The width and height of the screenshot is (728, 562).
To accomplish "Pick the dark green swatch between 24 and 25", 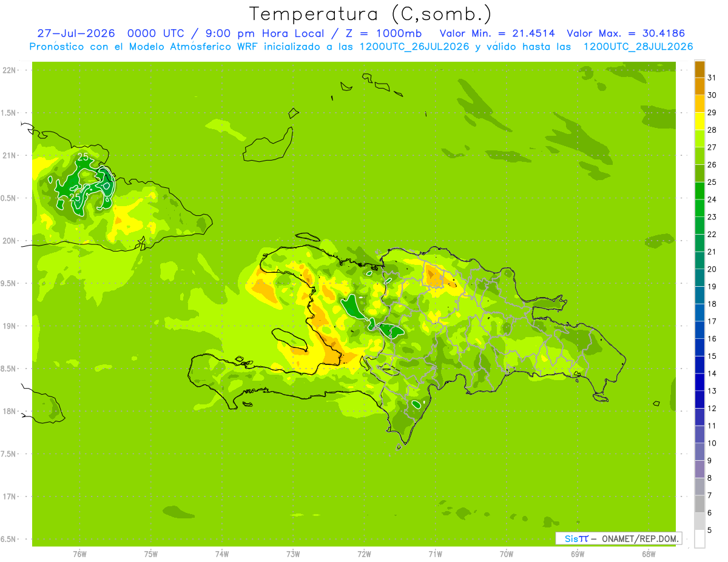I will [x=699, y=191].
